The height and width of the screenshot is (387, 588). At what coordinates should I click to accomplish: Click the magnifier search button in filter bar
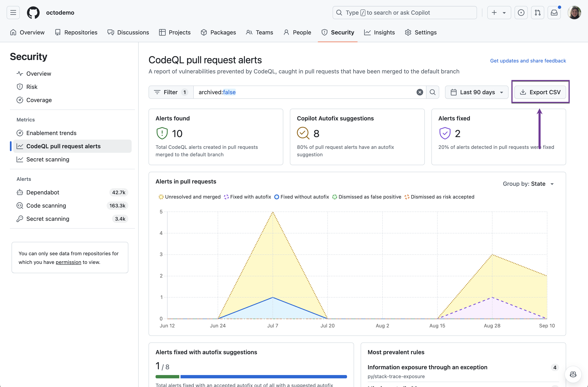(x=432, y=92)
